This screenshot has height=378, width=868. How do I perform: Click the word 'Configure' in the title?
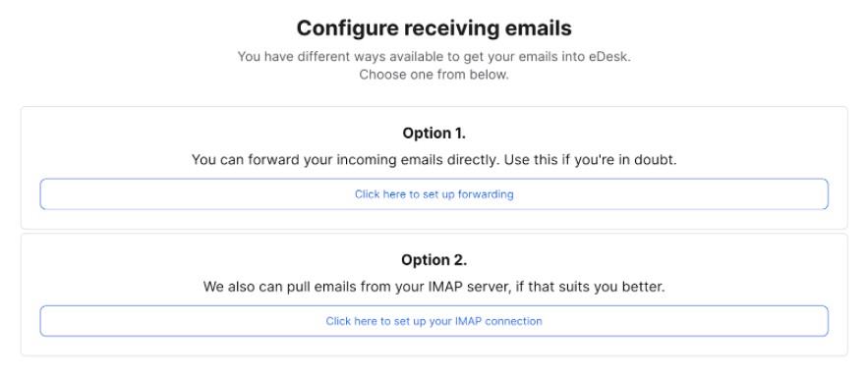(348, 28)
